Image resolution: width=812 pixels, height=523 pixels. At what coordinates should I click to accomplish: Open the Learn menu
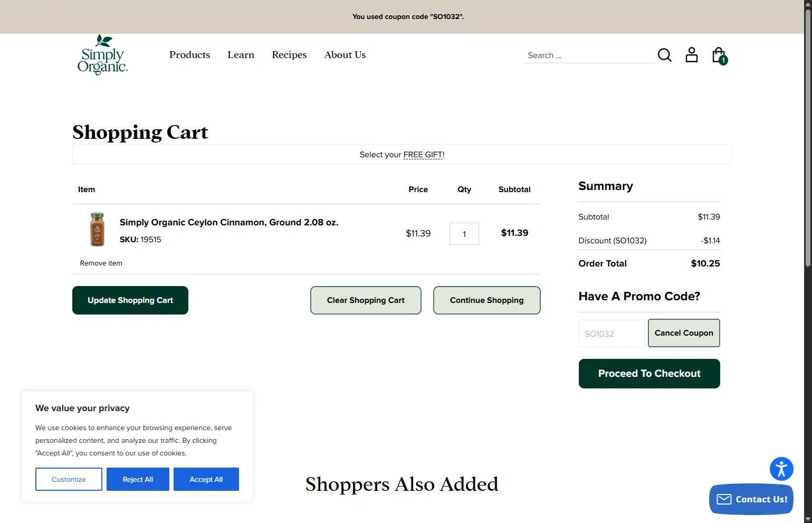tap(241, 55)
